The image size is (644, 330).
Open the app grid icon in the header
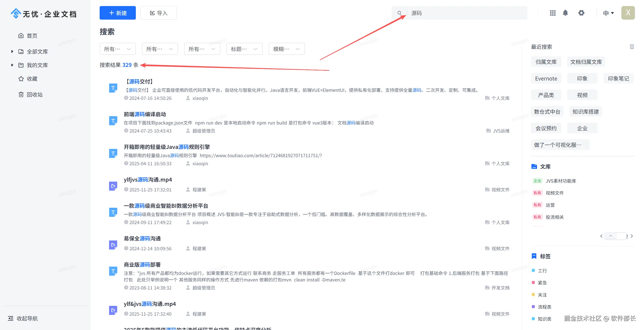click(553, 13)
